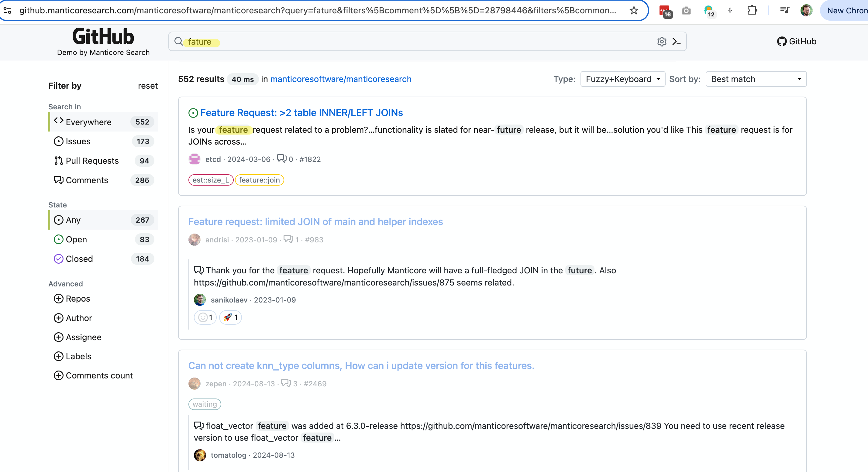
Task: Select the Everywhere search scope
Action: 88,122
